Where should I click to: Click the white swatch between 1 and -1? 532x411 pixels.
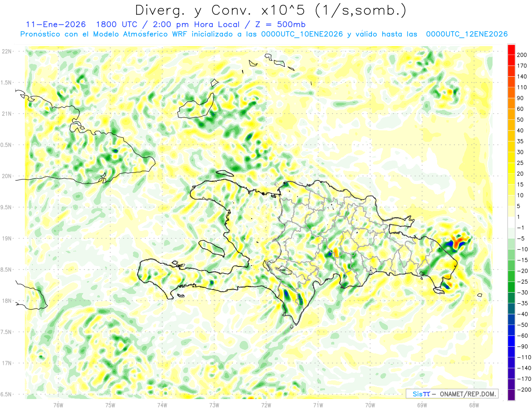point(511,222)
